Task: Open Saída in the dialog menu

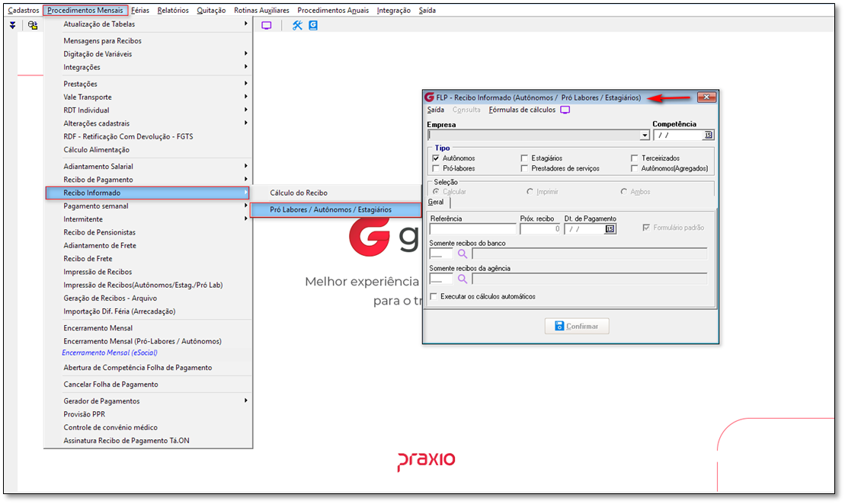Action: point(435,110)
